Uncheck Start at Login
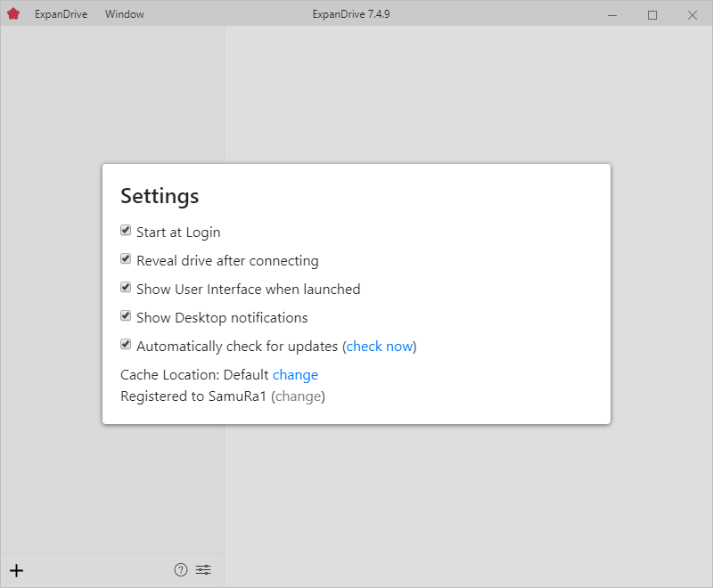 [126, 231]
